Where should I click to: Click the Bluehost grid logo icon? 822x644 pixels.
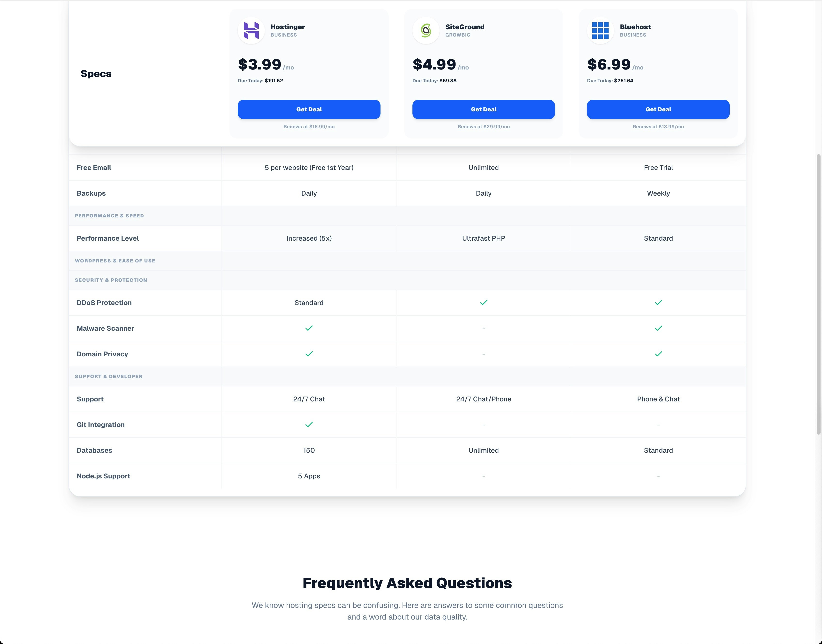[x=600, y=31]
